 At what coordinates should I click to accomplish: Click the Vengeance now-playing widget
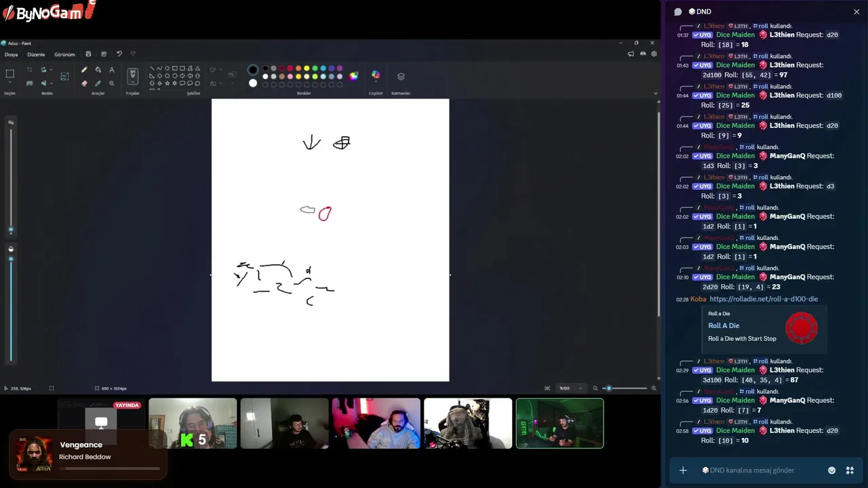pyautogui.click(x=87, y=454)
